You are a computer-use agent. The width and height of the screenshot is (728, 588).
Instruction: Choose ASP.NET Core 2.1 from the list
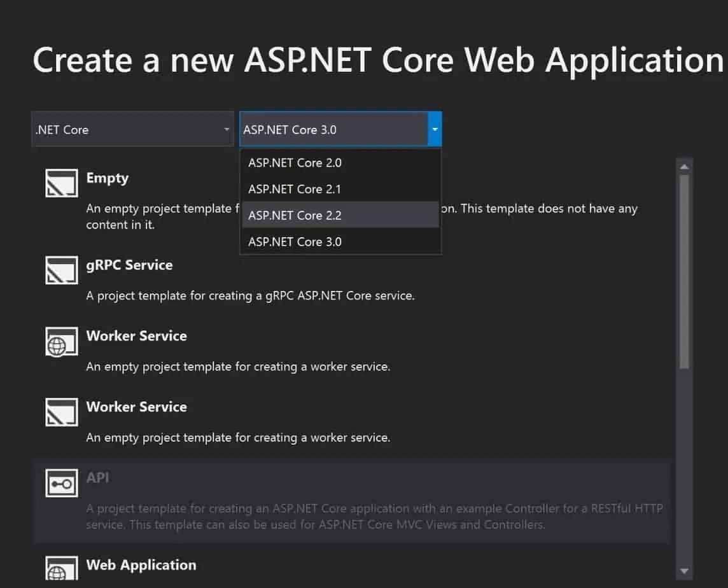(294, 189)
